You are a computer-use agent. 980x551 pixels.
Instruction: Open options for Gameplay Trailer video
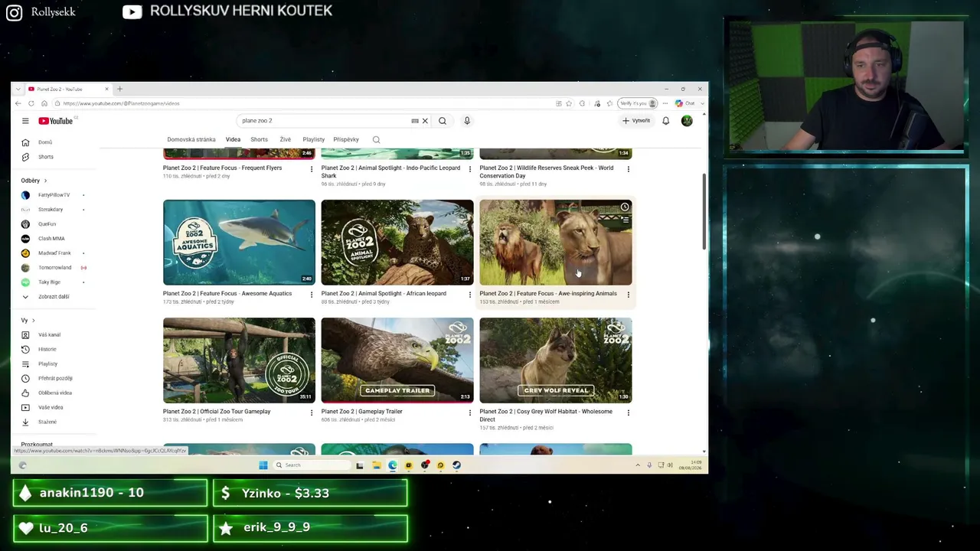tap(470, 412)
